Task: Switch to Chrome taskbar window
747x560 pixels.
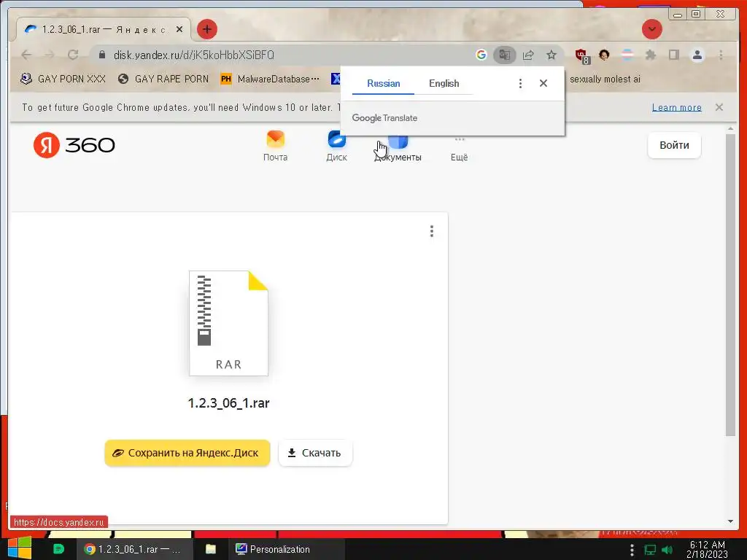Action: click(x=135, y=549)
